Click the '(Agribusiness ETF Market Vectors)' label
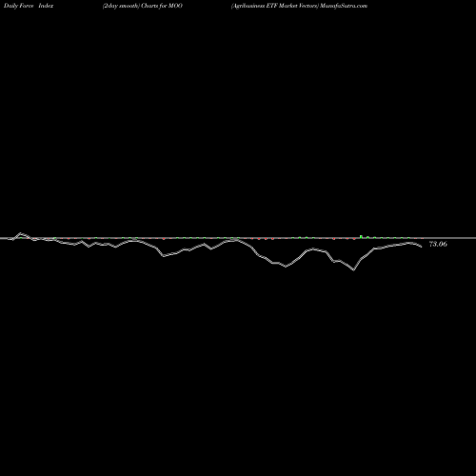 [275, 6]
